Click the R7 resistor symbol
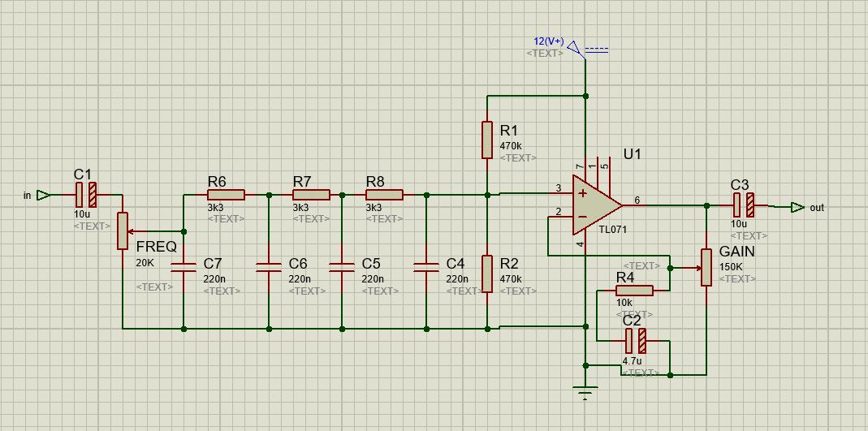The width and height of the screenshot is (868, 431). coord(311,195)
